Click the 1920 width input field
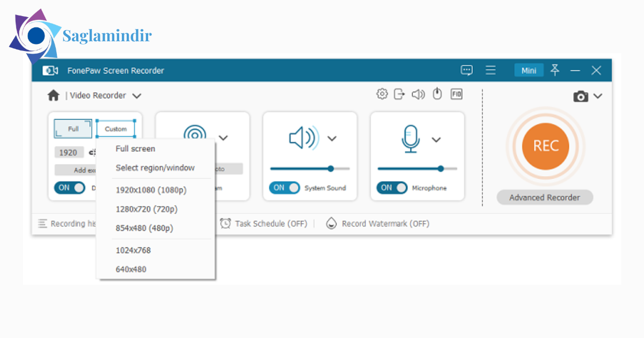Image resolution: width=644 pixels, height=338 pixels. pos(69,152)
